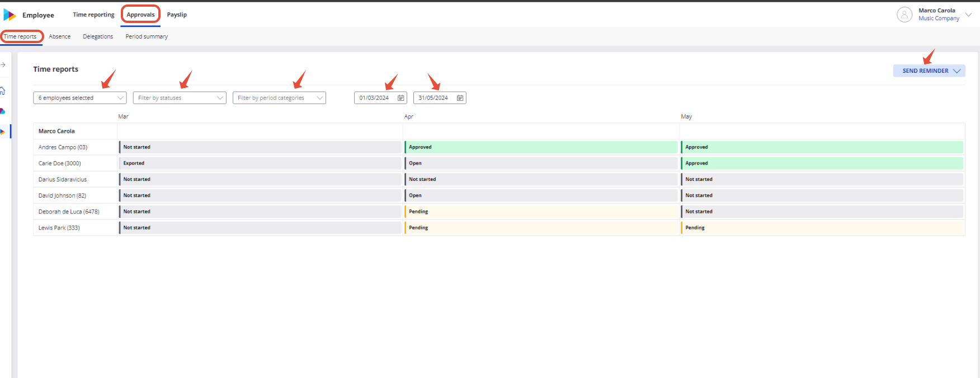Open the Period summary sub-tab
This screenshot has height=378, width=980.
coord(147,36)
